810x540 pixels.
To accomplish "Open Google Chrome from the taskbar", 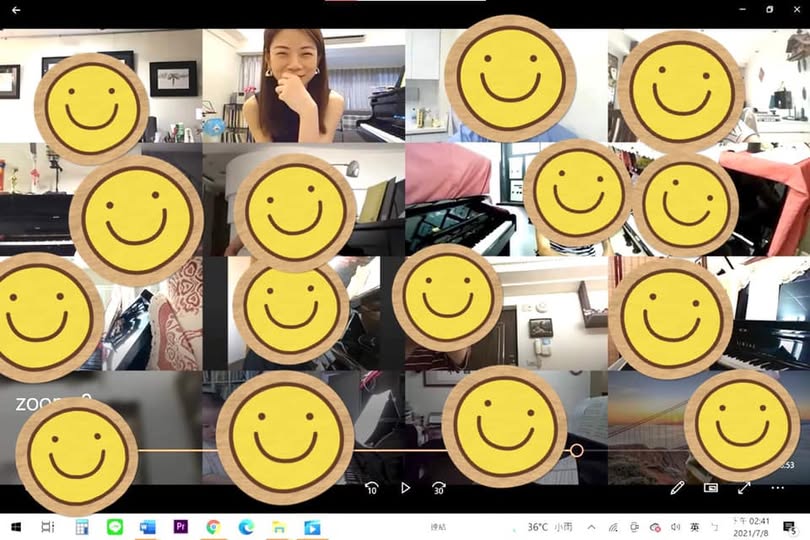I will coord(213,527).
